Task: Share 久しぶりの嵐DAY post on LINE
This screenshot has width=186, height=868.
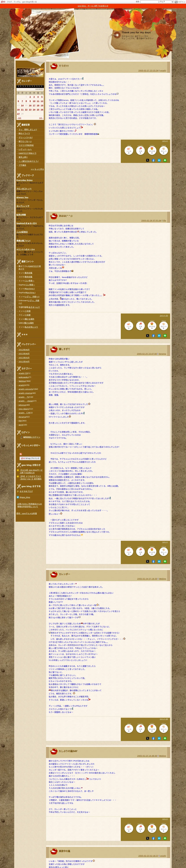Action: click(x=165, y=838)
